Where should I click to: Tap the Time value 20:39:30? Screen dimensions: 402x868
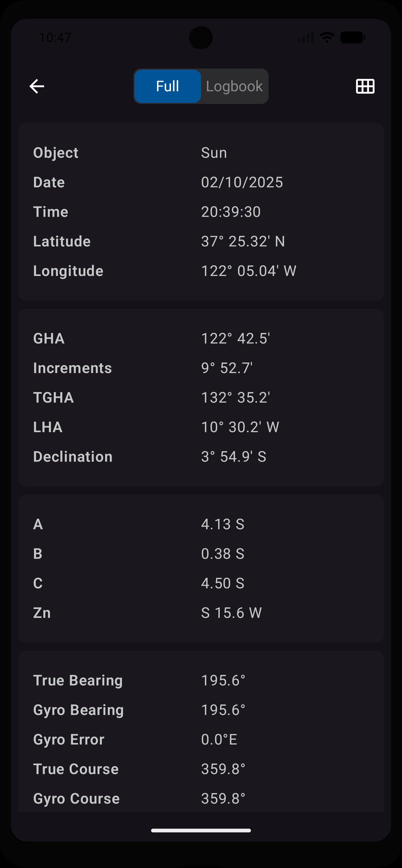coord(231,212)
